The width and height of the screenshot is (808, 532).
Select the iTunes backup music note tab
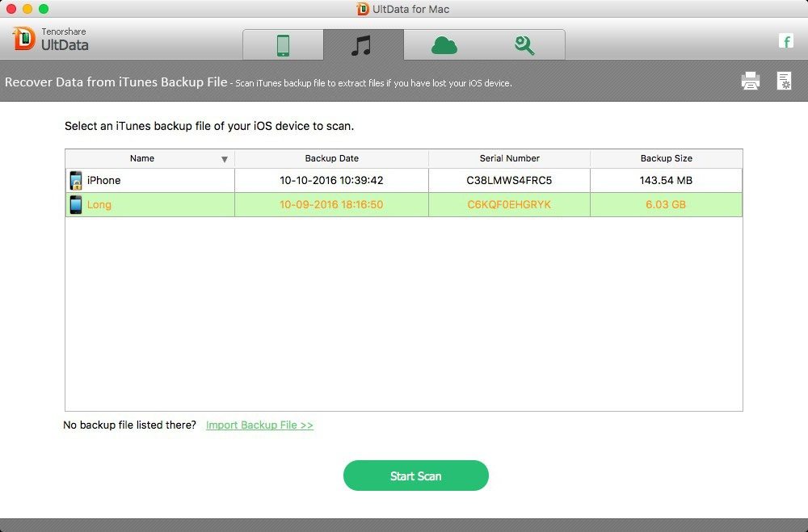click(x=364, y=45)
